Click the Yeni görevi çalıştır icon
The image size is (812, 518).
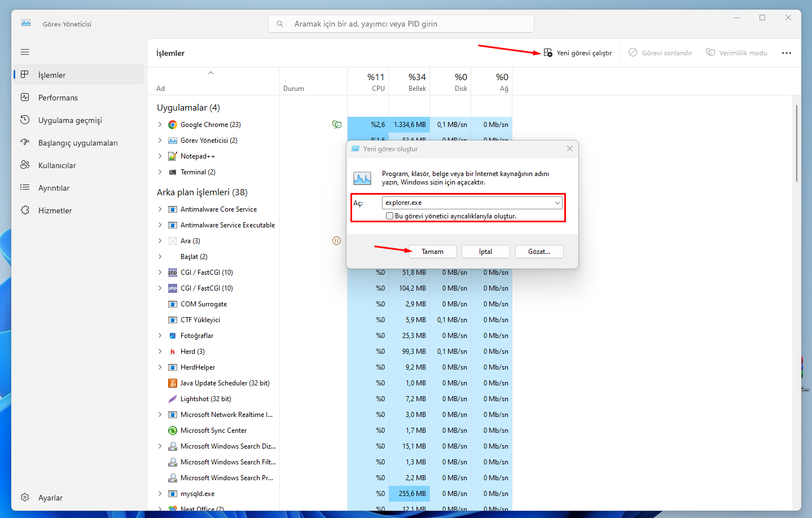pos(547,52)
